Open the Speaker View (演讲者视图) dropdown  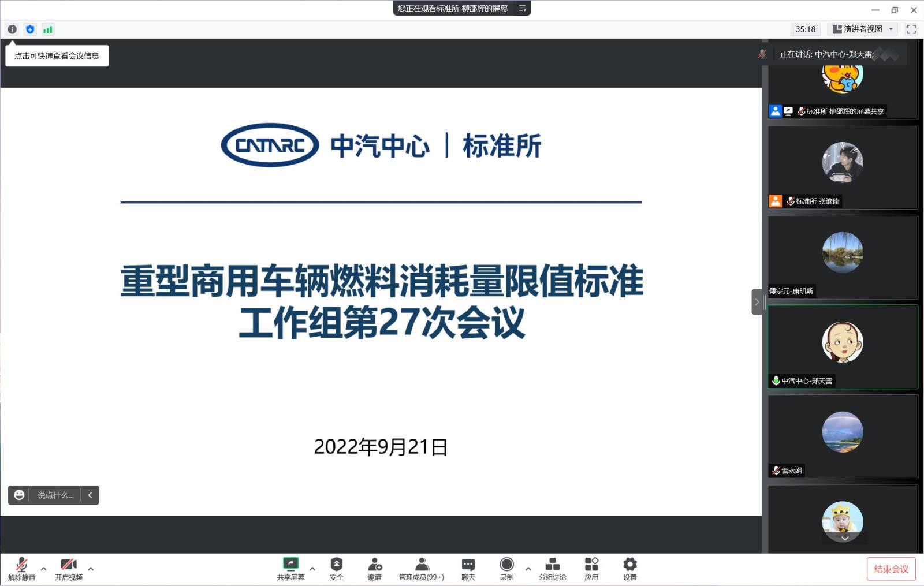pyautogui.click(x=863, y=29)
